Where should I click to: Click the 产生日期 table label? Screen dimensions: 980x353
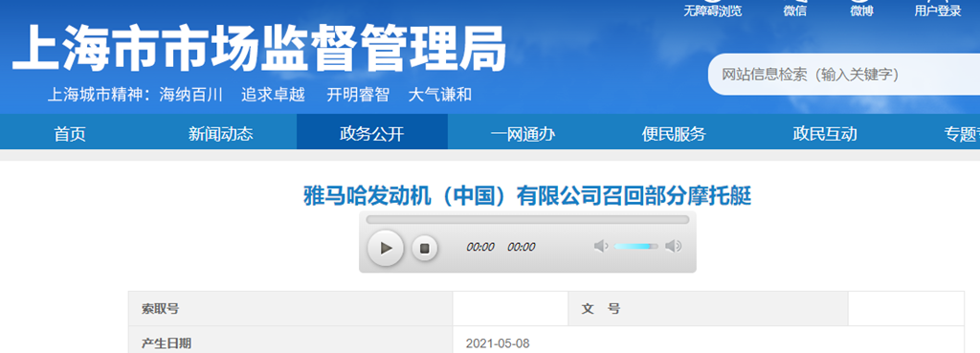click(x=167, y=343)
